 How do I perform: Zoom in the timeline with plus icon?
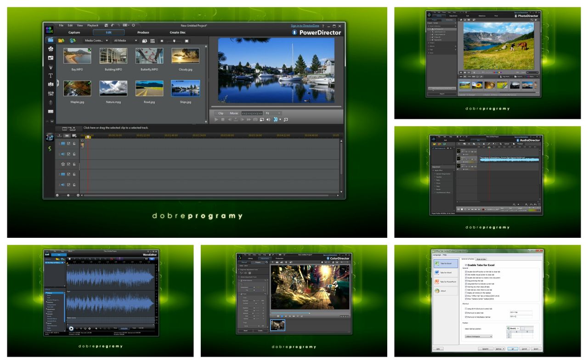point(78,195)
